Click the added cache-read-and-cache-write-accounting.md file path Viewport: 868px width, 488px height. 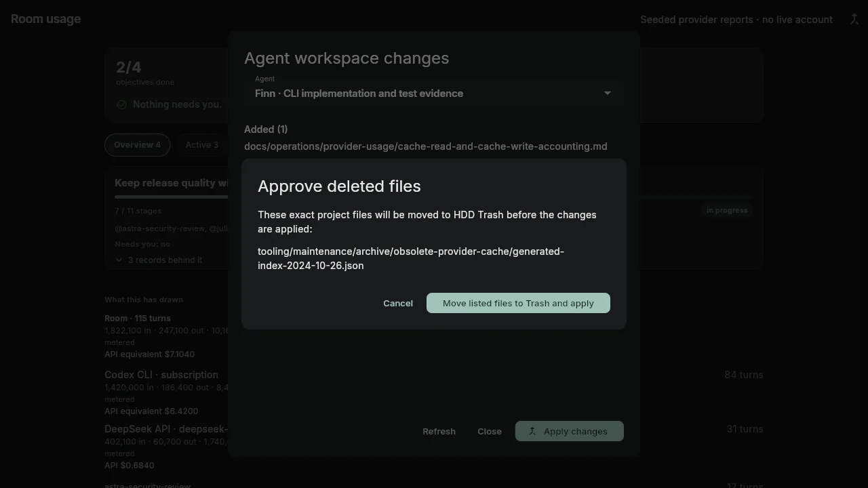click(426, 146)
